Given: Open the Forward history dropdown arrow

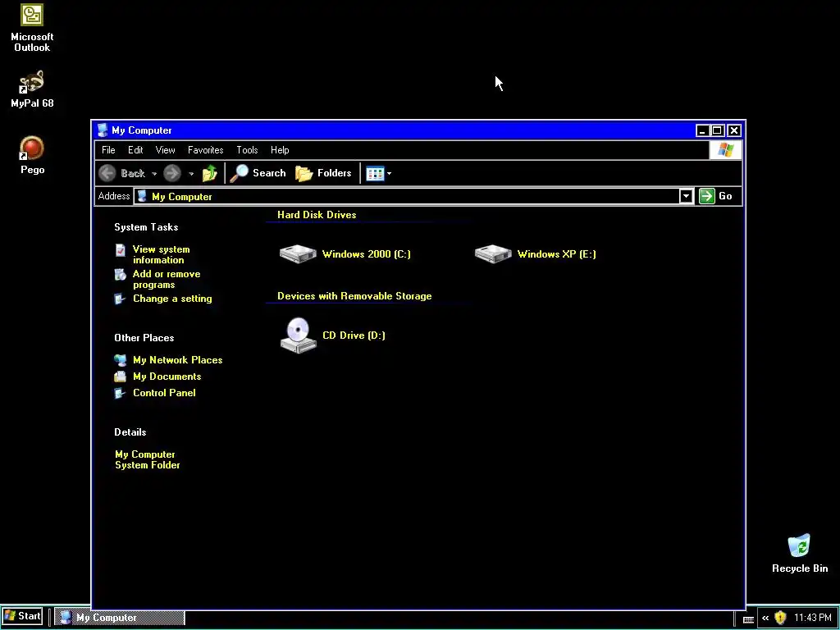Looking at the screenshot, I should tap(190, 174).
